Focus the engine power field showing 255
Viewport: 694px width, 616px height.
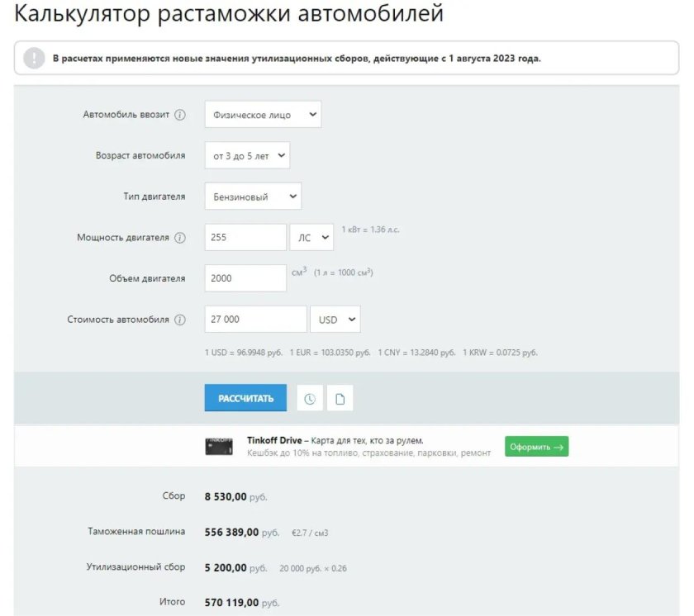click(245, 238)
